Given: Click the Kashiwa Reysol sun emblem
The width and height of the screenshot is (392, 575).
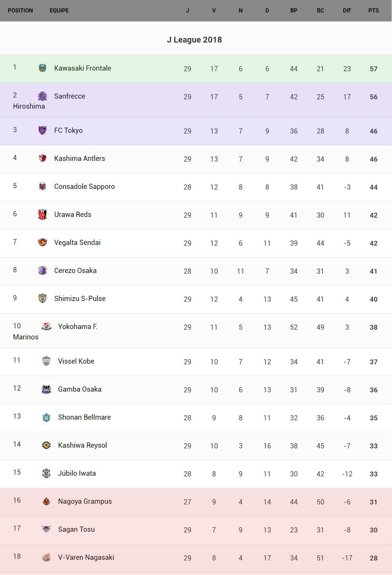Looking at the screenshot, I should (x=46, y=445).
